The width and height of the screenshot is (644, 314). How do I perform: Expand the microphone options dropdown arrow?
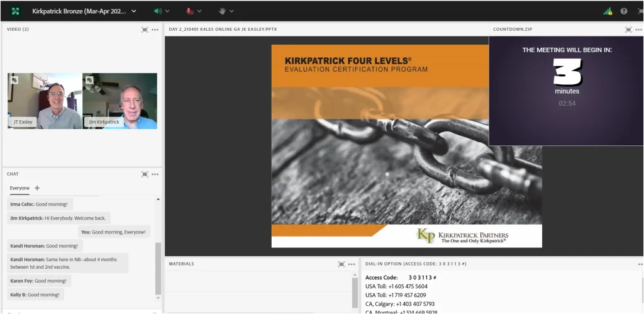tap(199, 11)
